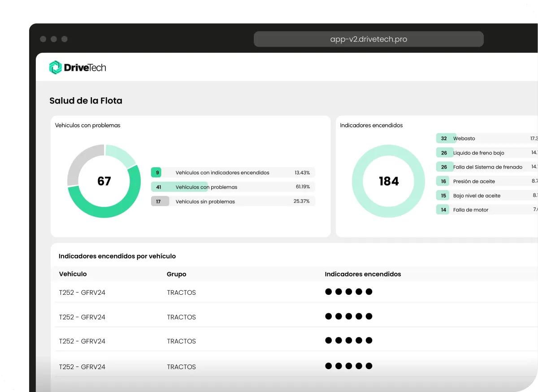Screen dimensions: 538x392
Task: Sort by the Grupo column header
Action: (x=176, y=274)
